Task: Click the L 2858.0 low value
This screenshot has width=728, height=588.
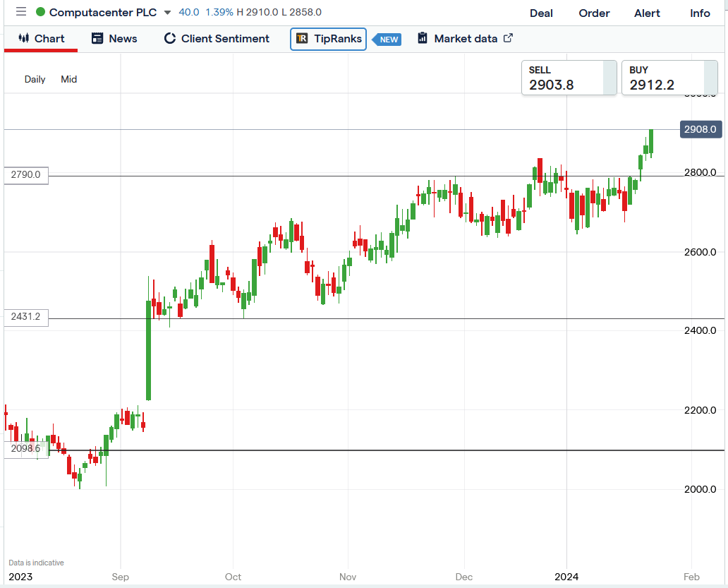Action: pos(301,12)
